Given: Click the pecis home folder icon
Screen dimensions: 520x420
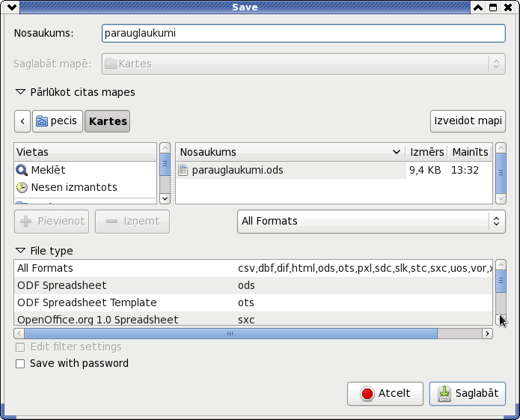Looking at the screenshot, I should (x=42, y=121).
